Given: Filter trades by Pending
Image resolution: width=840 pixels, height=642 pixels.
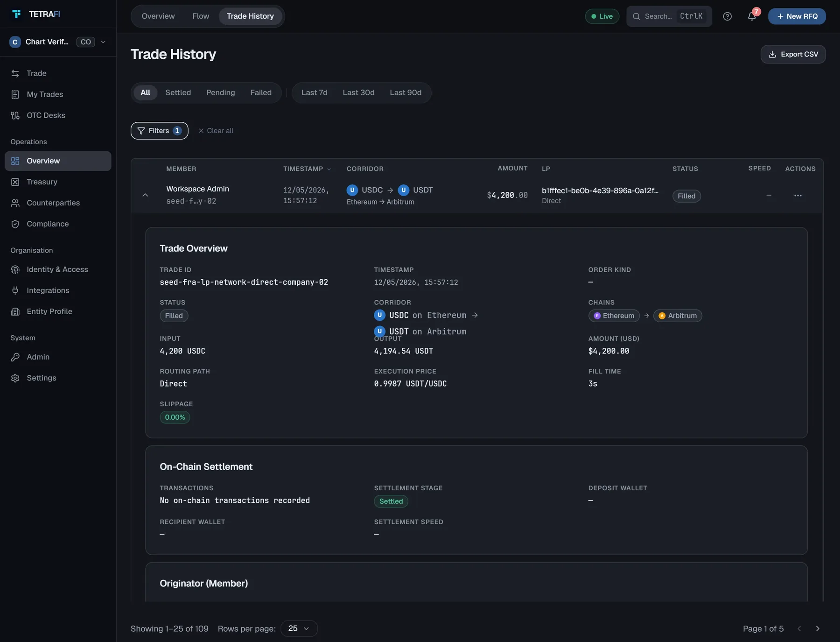Looking at the screenshot, I should pos(220,92).
